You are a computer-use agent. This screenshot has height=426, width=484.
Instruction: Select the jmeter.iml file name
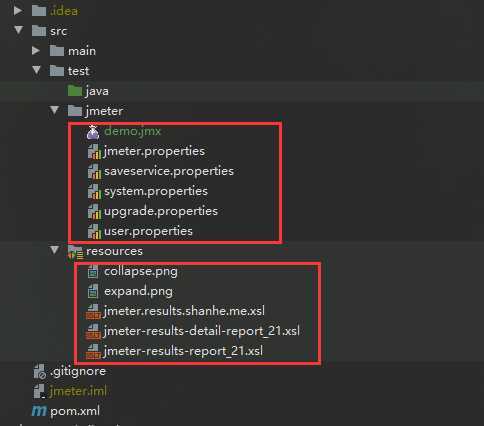pyautogui.click(x=78, y=391)
